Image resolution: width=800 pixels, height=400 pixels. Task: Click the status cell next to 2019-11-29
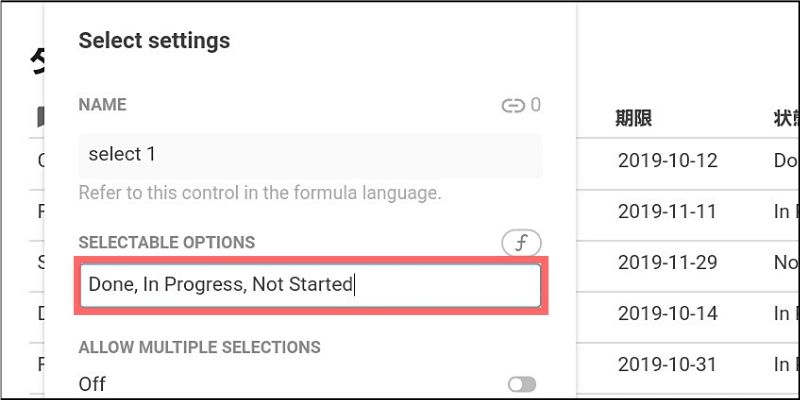coord(785,263)
